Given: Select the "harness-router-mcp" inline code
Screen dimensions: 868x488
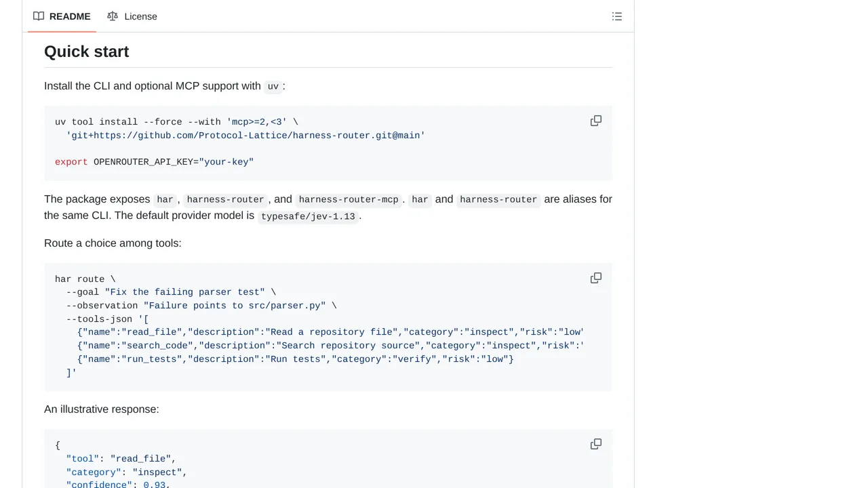Looking at the screenshot, I should tap(349, 200).
